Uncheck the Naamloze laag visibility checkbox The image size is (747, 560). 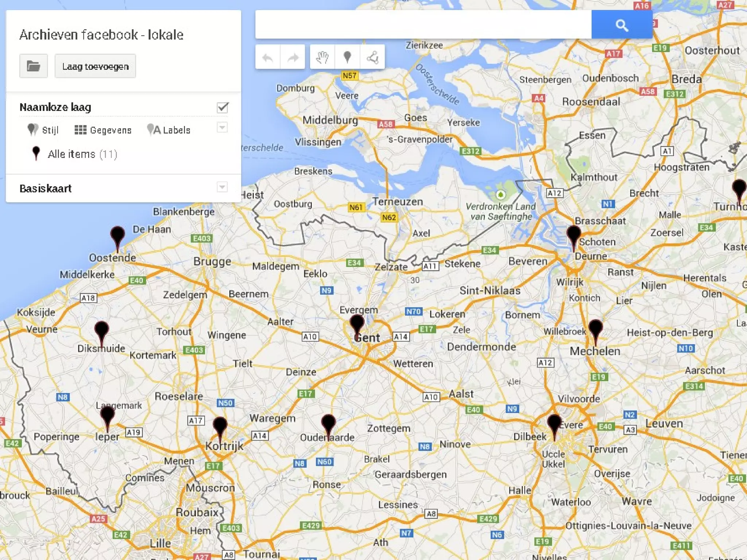(222, 107)
